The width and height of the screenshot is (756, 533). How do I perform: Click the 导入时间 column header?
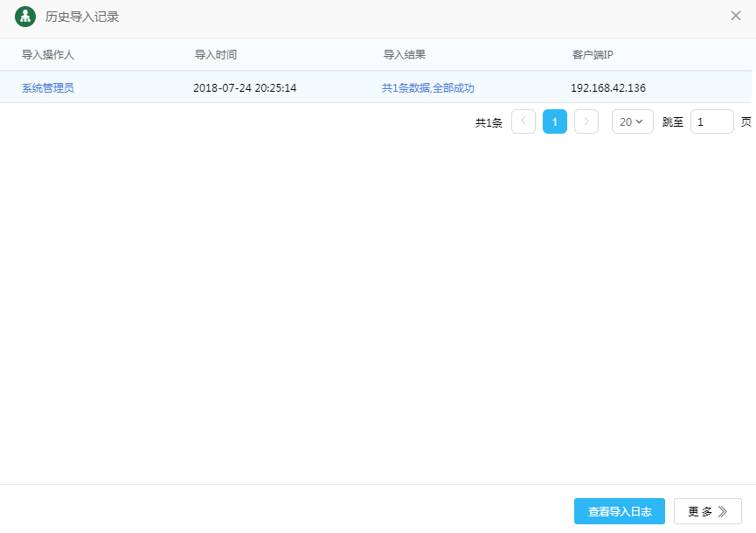(215, 54)
